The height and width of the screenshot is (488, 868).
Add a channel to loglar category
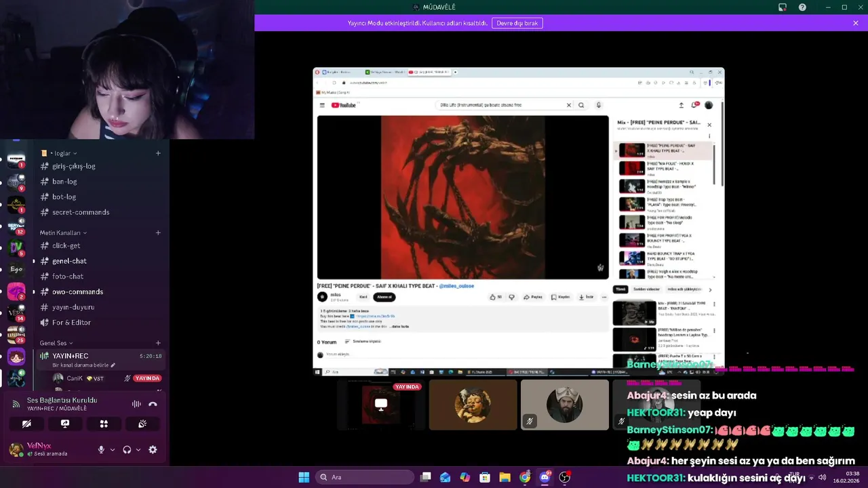click(158, 153)
